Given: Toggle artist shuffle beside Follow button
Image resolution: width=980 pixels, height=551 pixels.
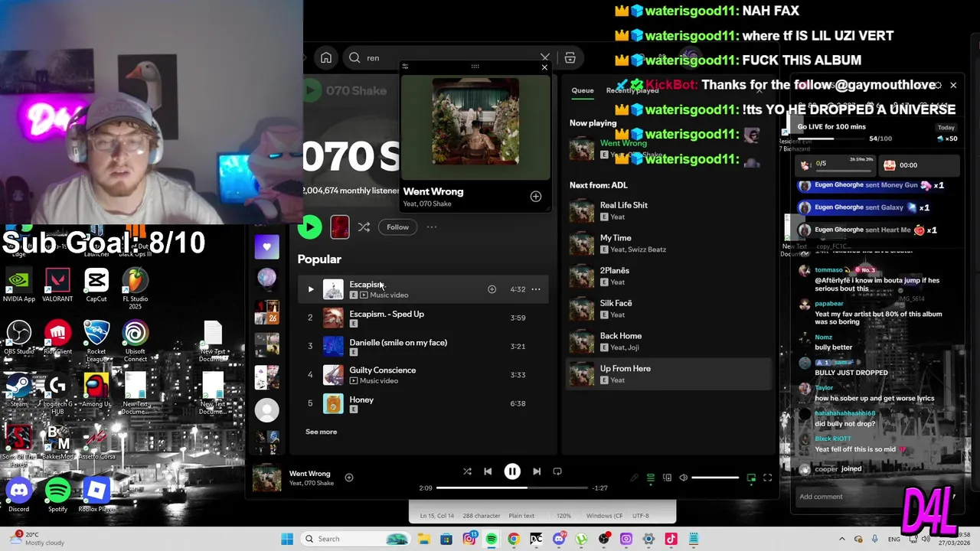Looking at the screenshot, I should [364, 227].
